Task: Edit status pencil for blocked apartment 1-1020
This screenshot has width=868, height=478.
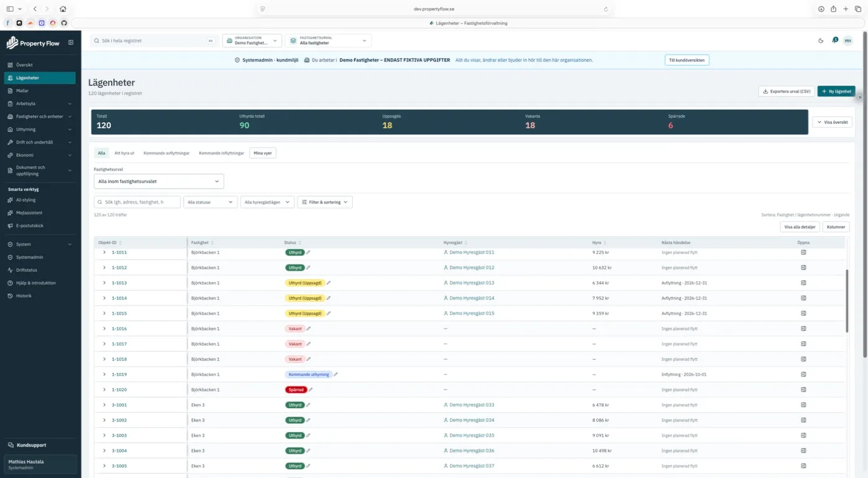Action: (310, 390)
